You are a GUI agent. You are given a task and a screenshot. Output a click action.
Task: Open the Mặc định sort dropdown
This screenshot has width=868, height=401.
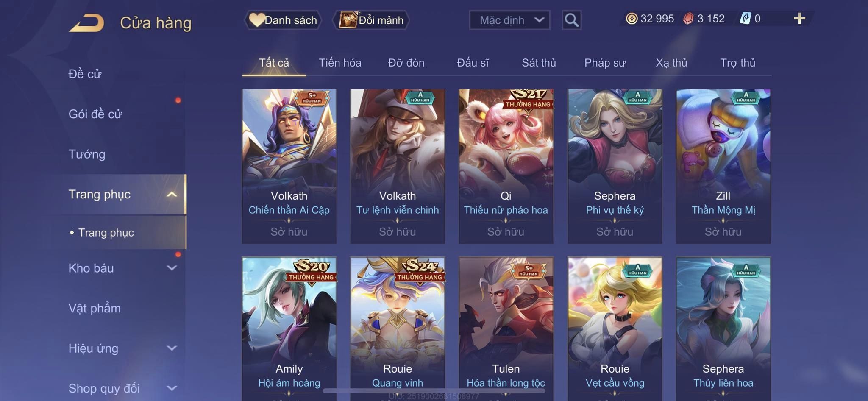509,20
